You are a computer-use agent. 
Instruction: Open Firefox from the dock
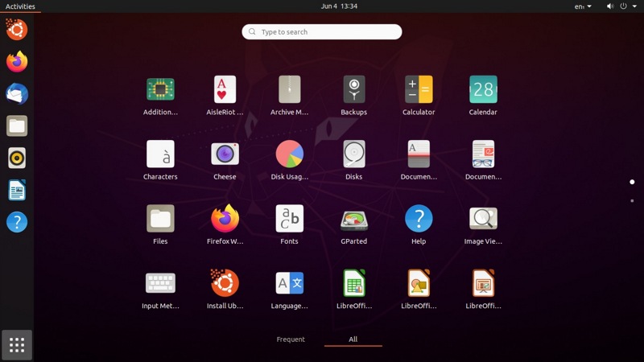click(x=17, y=62)
